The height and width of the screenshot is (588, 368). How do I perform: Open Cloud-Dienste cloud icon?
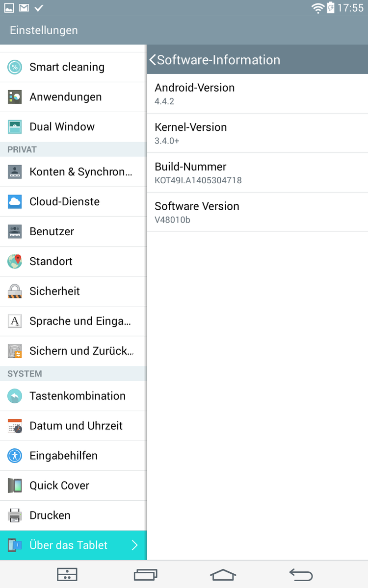15,201
